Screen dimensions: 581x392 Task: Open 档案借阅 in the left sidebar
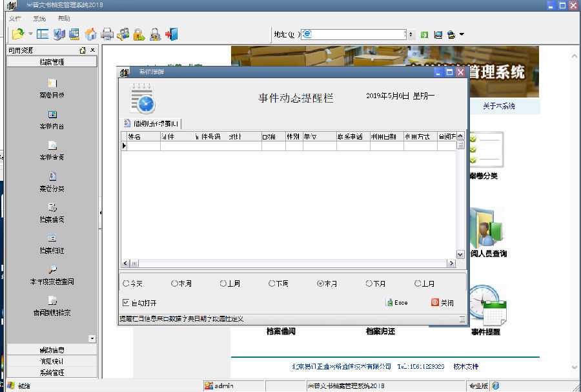coord(52,213)
